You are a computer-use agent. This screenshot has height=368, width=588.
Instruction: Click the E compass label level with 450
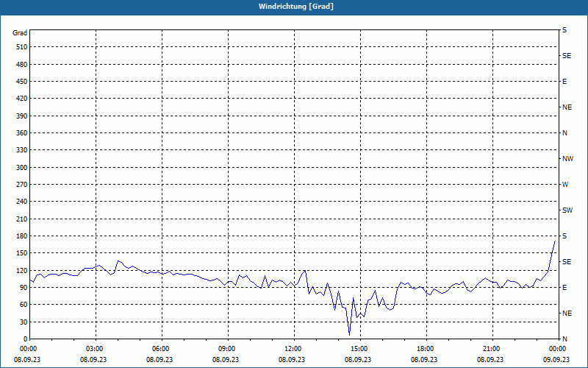(x=564, y=82)
